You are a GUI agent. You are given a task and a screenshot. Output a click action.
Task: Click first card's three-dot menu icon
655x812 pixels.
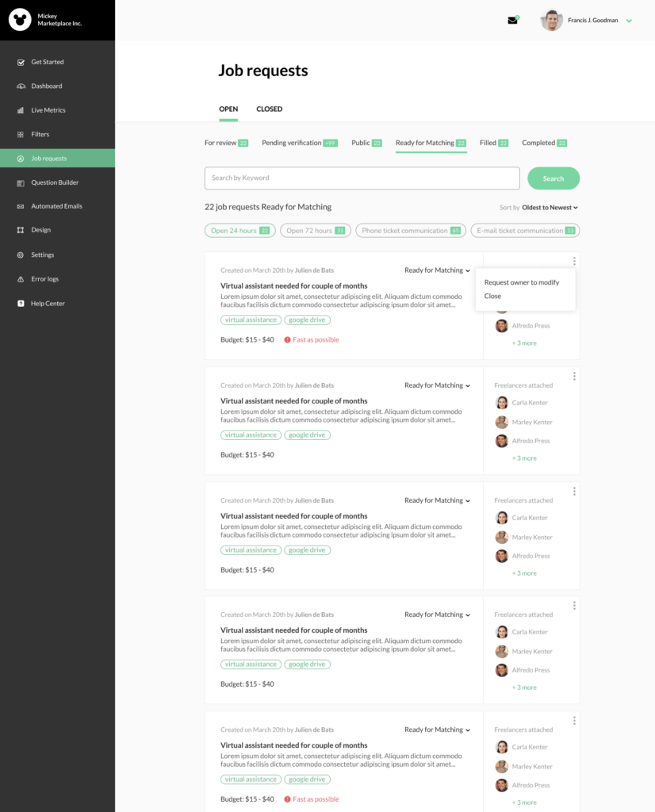[574, 261]
